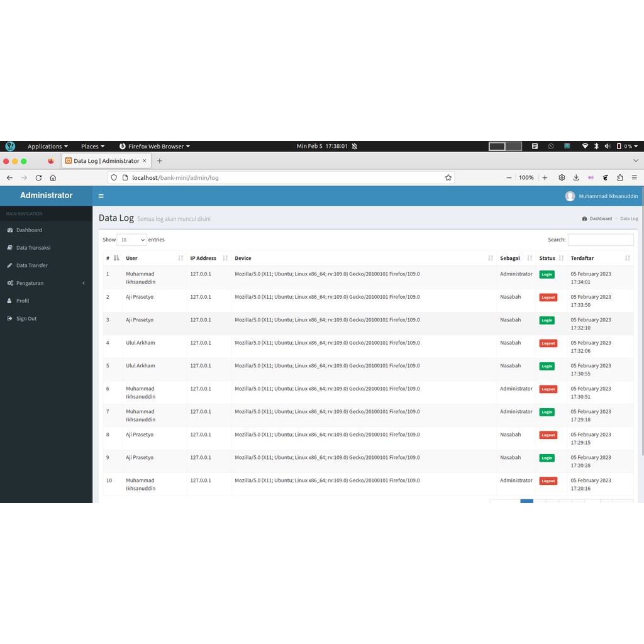Sort table by Sebagai column
Viewport: 644px width, 644px height.
pyautogui.click(x=516, y=258)
